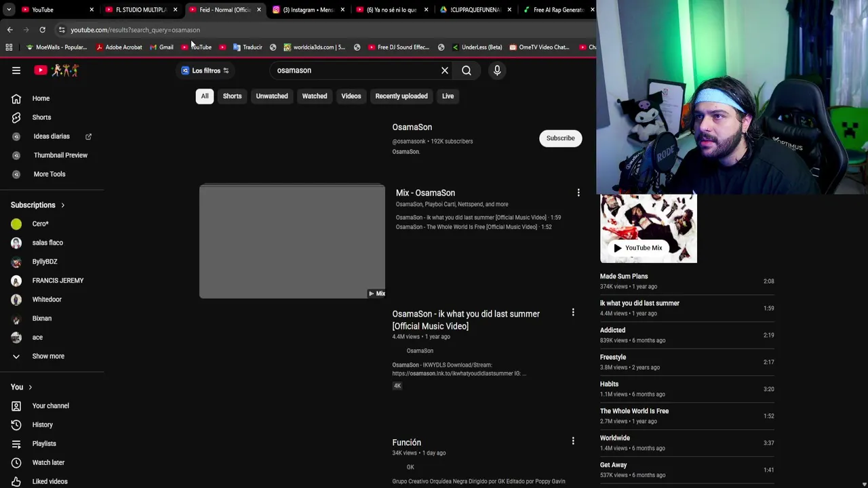Open more options for ik what you did video

(x=573, y=312)
